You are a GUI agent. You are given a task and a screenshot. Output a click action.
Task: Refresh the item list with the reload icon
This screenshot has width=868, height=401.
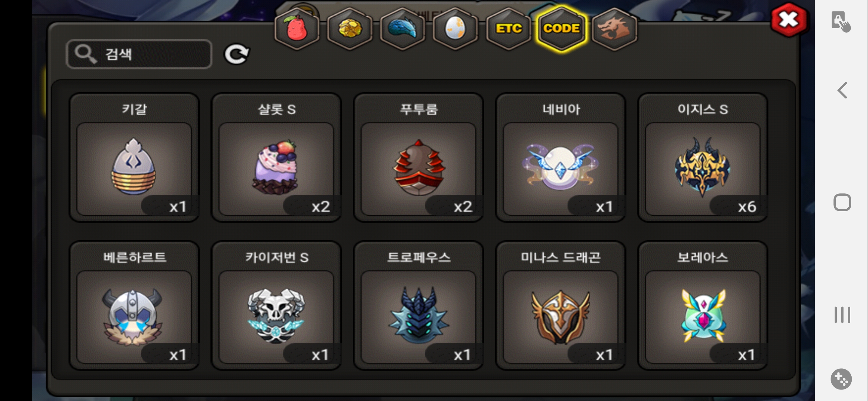coord(237,54)
